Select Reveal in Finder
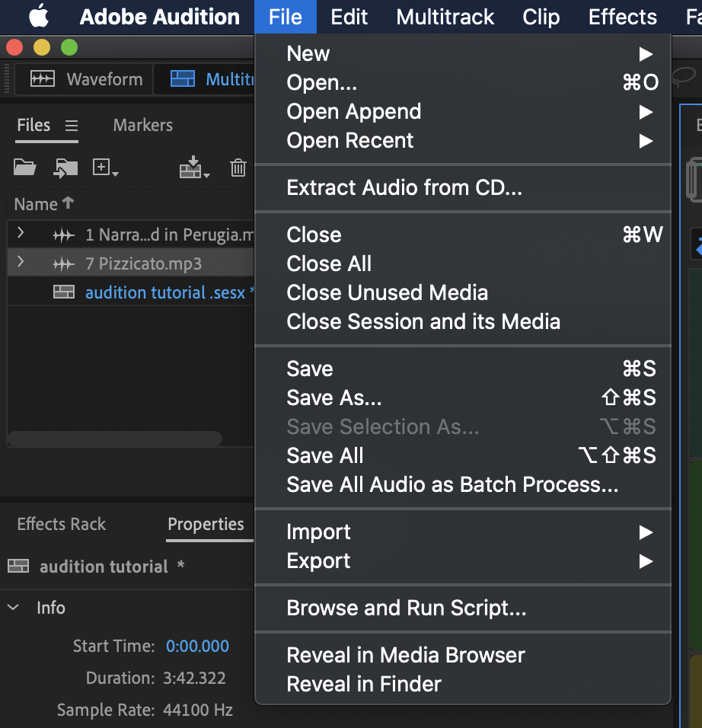This screenshot has width=702, height=728. pyautogui.click(x=463, y=685)
